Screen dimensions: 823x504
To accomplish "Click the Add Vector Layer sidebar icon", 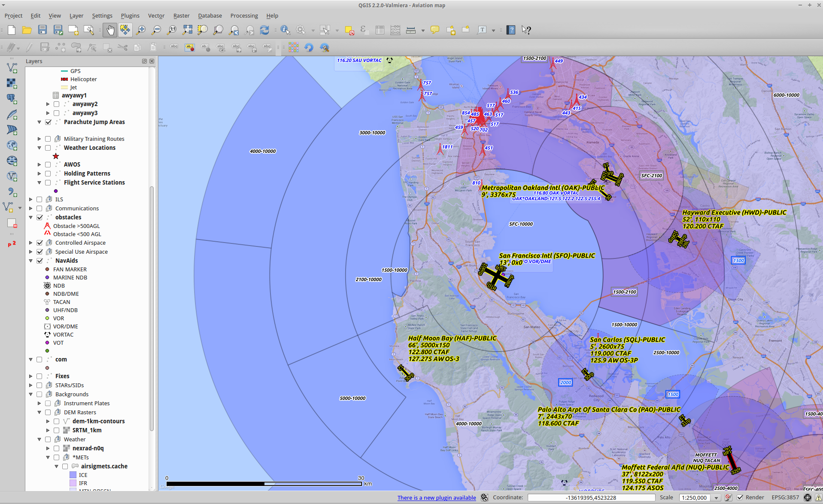I will click(x=12, y=68).
